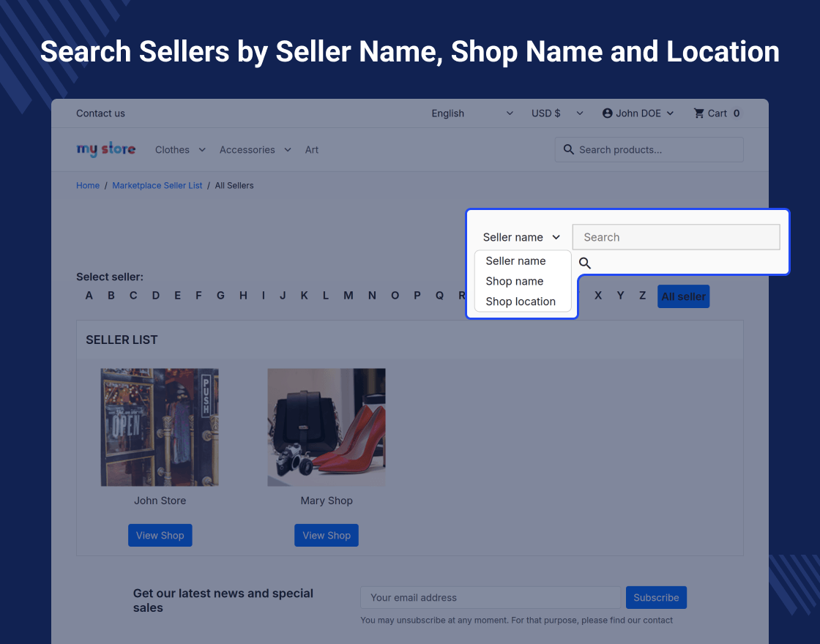
Task: Filter sellers by letter N
Action: click(x=372, y=296)
